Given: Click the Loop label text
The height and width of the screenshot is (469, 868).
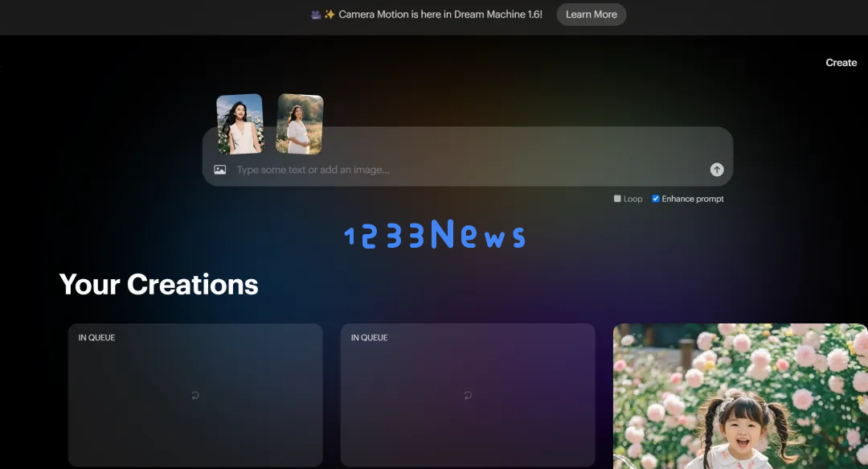Looking at the screenshot, I should (633, 199).
